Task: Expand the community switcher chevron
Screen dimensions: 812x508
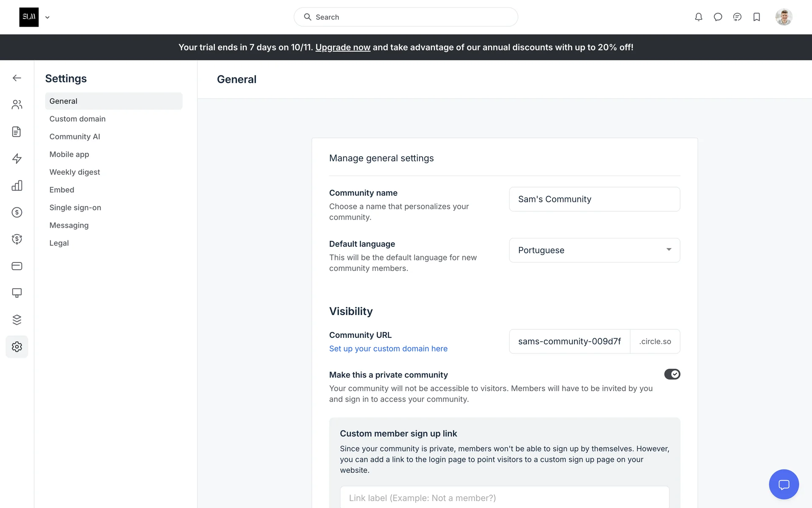Action: (x=47, y=17)
